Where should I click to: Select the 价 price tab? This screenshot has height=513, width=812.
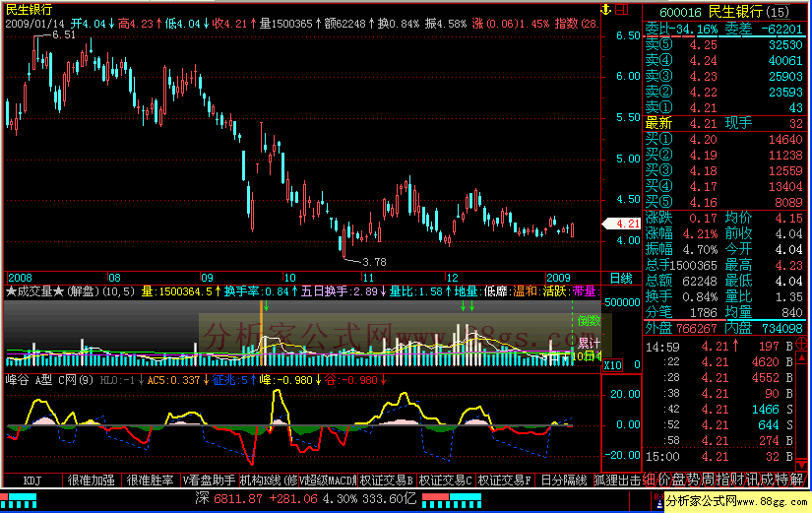click(x=664, y=480)
